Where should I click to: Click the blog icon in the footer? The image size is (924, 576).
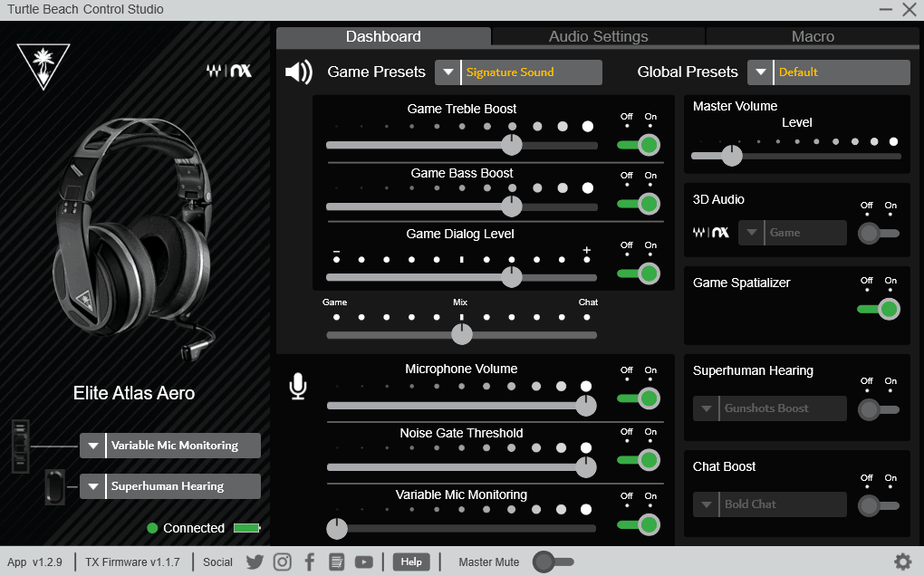tap(336, 562)
